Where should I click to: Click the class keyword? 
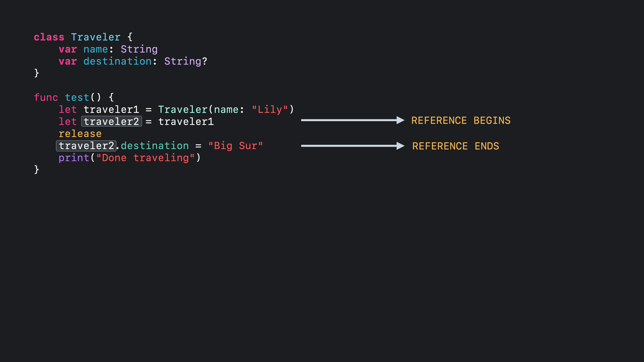(49, 37)
